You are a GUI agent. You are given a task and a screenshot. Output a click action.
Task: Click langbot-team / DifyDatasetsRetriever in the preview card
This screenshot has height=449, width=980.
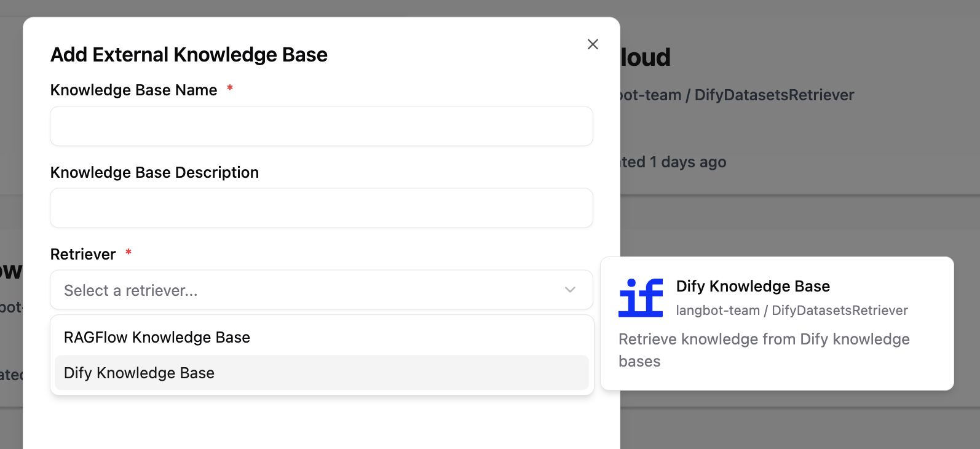pos(791,311)
